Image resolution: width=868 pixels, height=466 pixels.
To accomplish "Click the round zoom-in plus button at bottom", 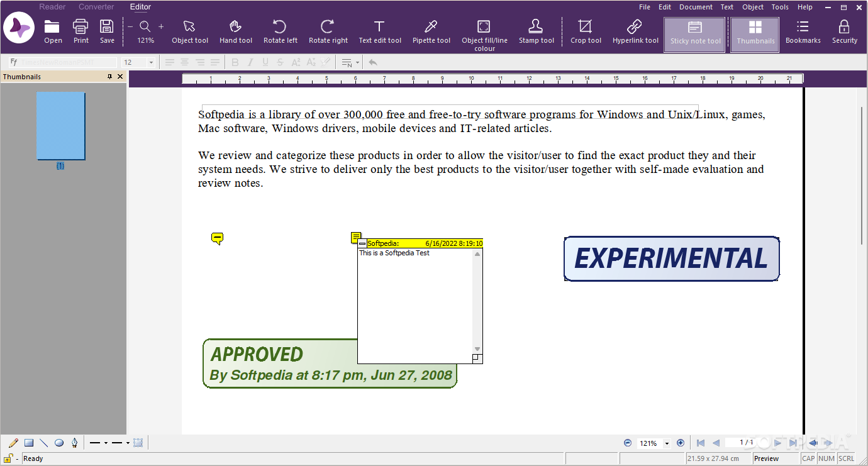I will pos(681,443).
